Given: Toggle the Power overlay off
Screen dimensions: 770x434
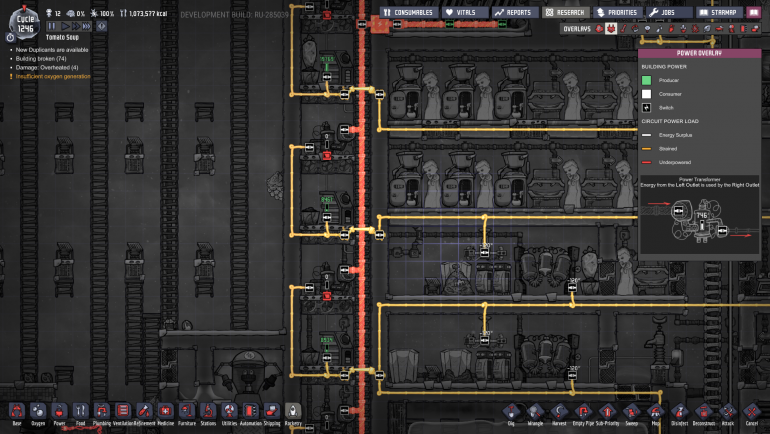Looking at the screenshot, I should (611, 29).
